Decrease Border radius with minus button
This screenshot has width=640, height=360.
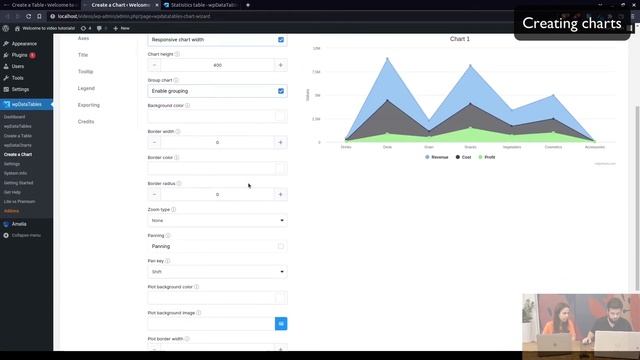click(x=154, y=194)
